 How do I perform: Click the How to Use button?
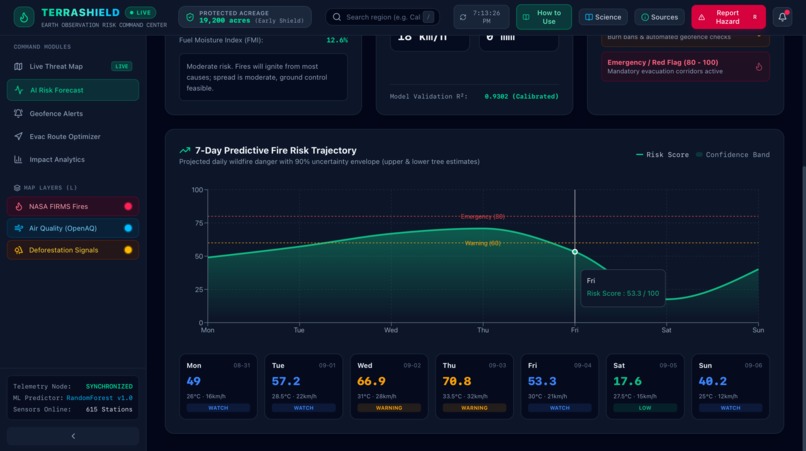[544, 17]
